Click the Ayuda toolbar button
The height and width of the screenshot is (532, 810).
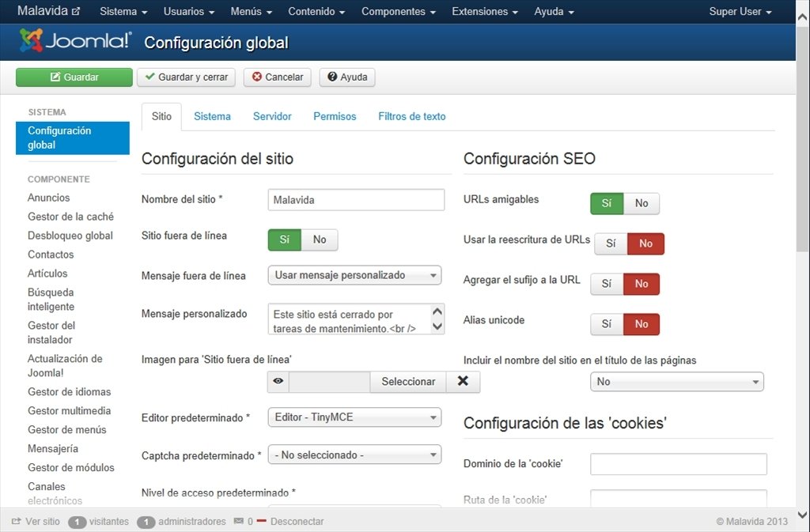point(347,77)
